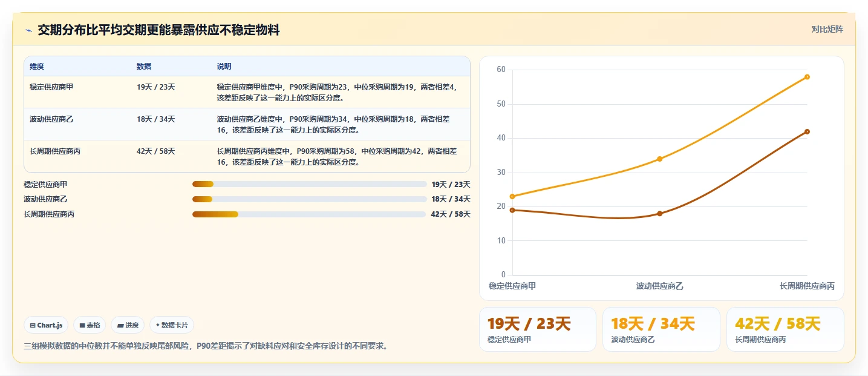The width and height of the screenshot is (868, 376).
Task: Open the 长周期供应商丙 data card below the chart
Action: (785, 329)
